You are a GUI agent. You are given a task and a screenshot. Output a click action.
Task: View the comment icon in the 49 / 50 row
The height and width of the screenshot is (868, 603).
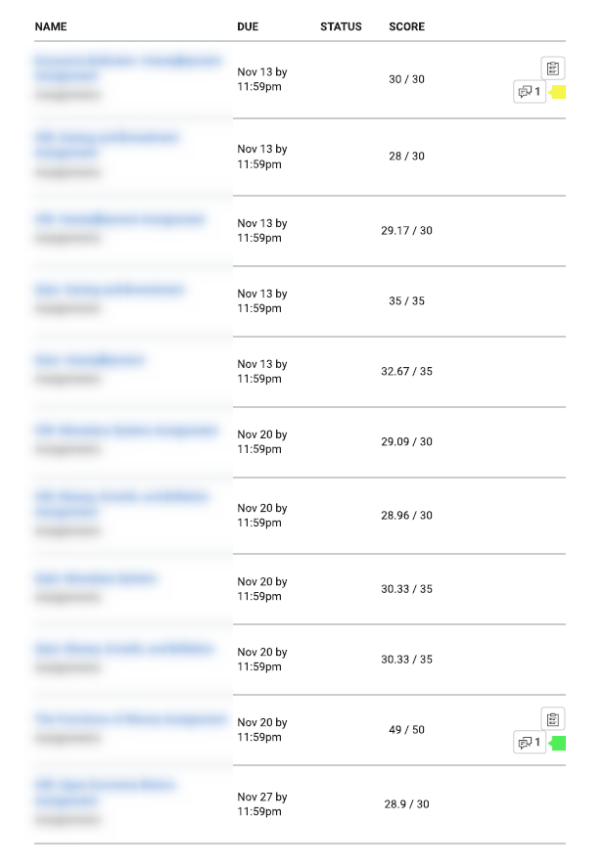tap(530, 743)
